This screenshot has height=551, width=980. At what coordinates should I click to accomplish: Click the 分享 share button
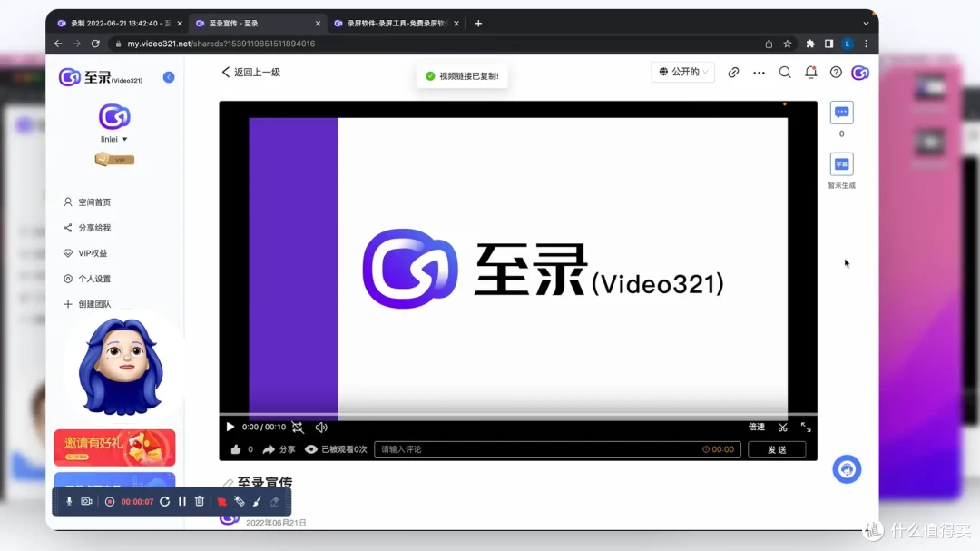tap(279, 449)
